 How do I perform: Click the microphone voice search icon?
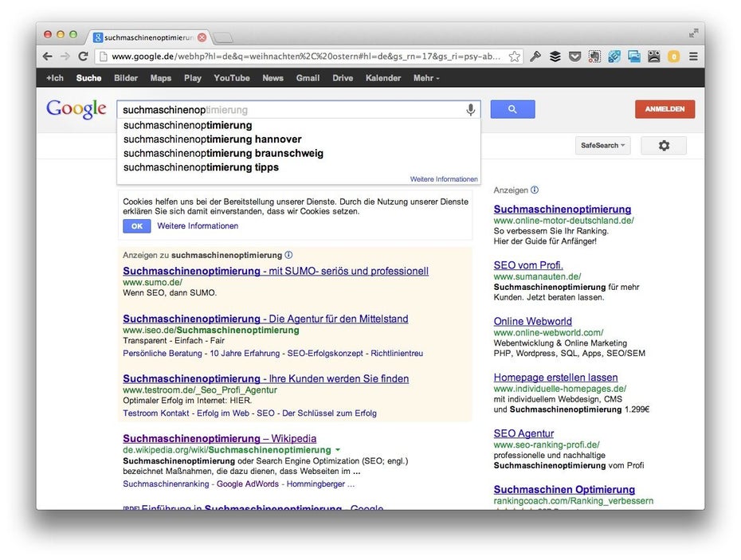(471, 110)
